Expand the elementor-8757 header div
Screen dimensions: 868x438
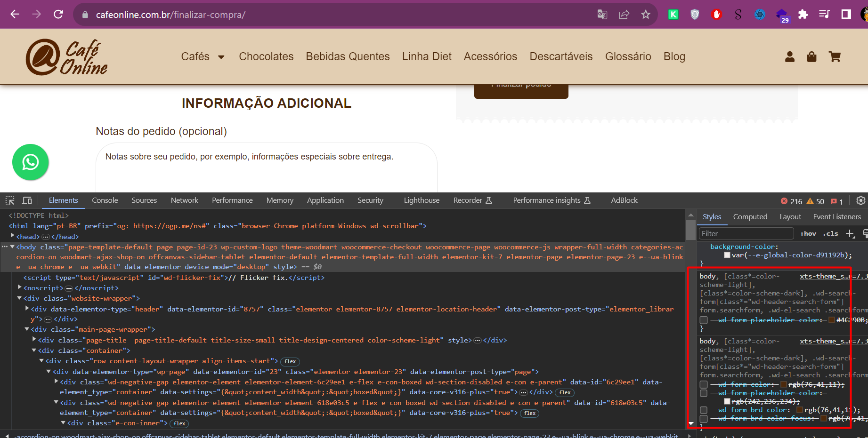point(27,309)
